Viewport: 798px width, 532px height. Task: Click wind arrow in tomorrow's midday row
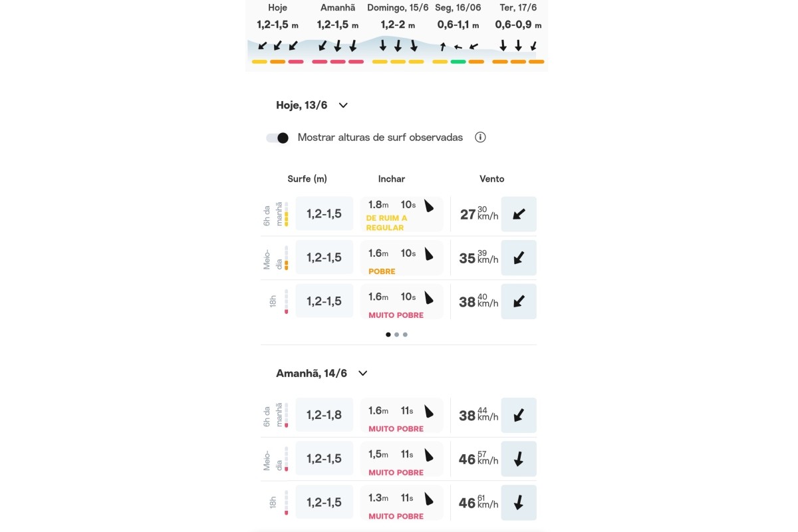pyautogui.click(x=519, y=459)
